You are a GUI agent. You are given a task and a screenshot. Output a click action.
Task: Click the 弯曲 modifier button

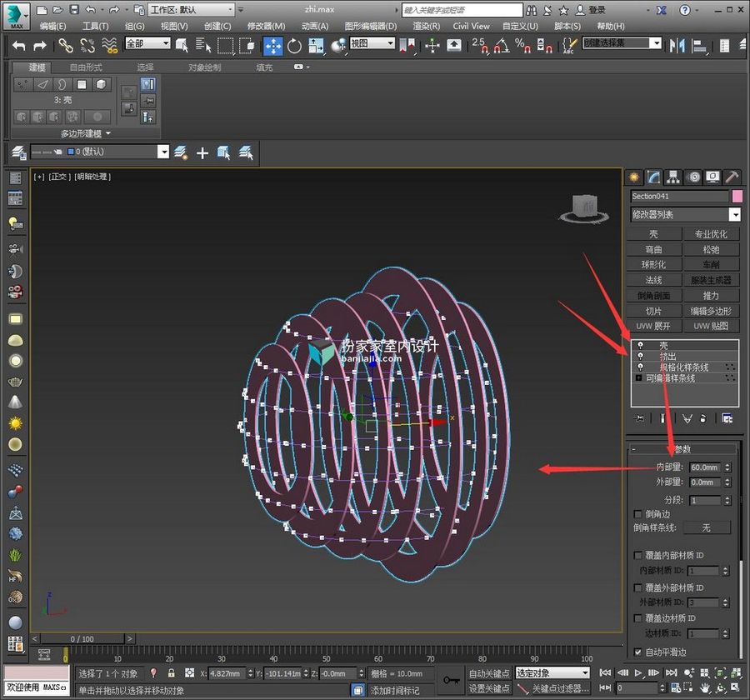(654, 249)
